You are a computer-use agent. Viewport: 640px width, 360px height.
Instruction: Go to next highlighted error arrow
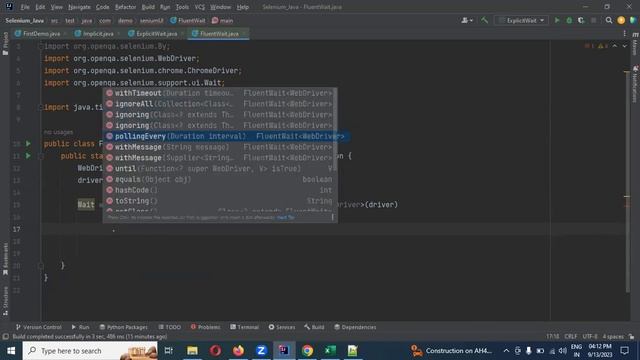[x=624, y=46]
